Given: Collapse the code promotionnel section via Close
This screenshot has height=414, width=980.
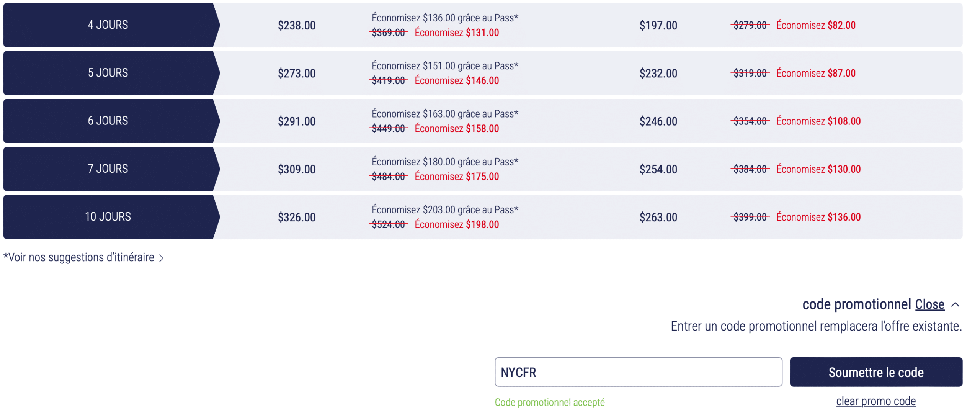Looking at the screenshot, I should pos(929,304).
